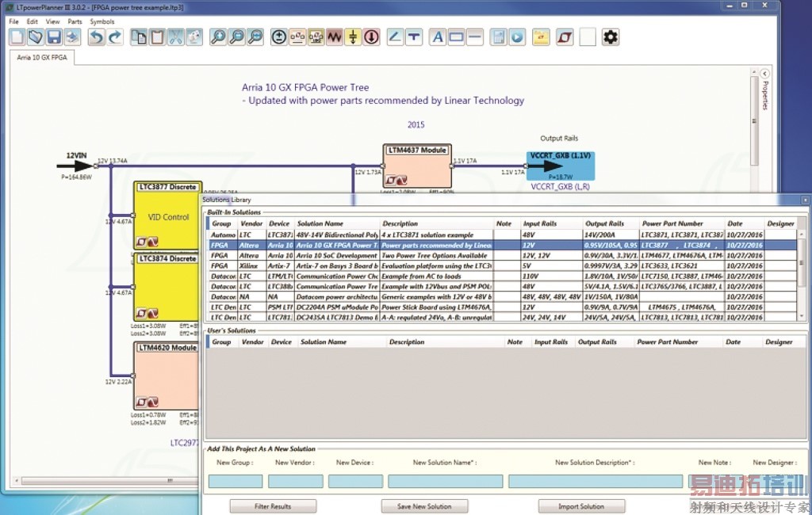Image resolution: width=812 pixels, height=515 pixels.
Task: Select the text annotation tool
Action: 437,36
